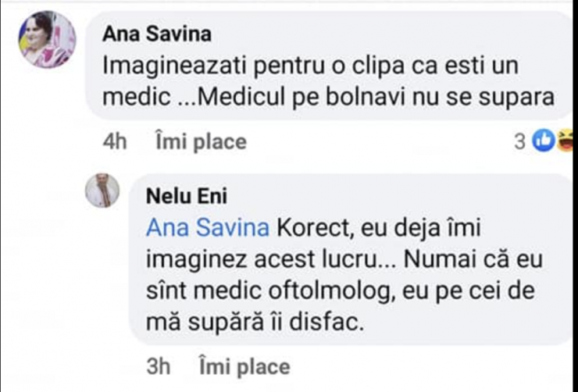Click the laughing Haha reaction emoji
This screenshot has width=578, height=392.
tap(565, 141)
